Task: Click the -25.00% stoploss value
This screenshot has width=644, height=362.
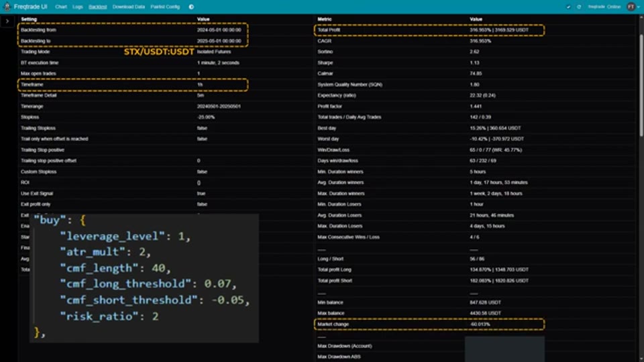Action: click(x=206, y=117)
